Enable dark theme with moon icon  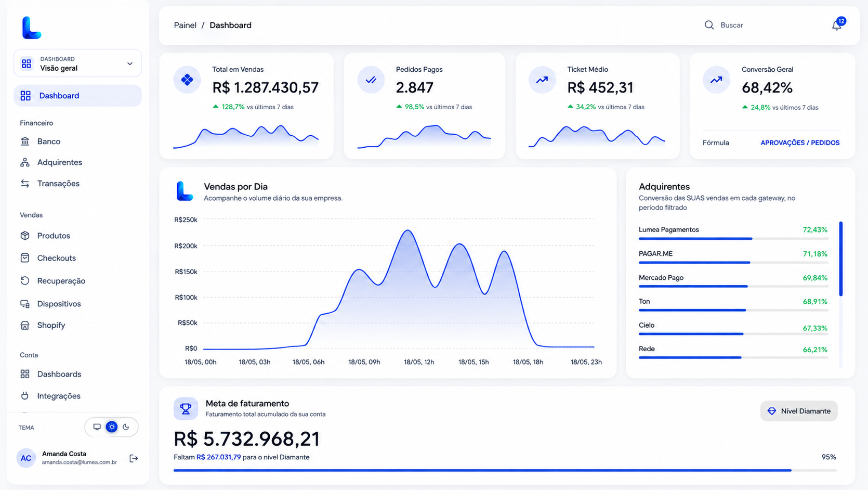click(x=126, y=427)
